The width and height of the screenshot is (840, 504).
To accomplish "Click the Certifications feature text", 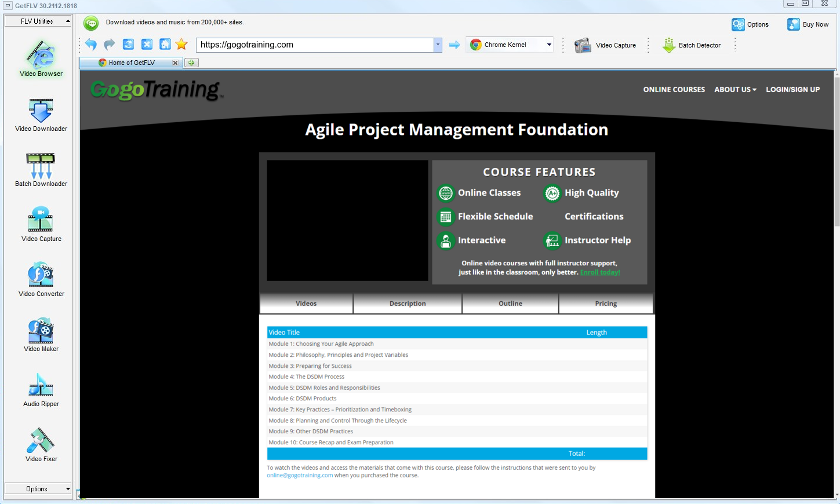I will [x=594, y=217].
